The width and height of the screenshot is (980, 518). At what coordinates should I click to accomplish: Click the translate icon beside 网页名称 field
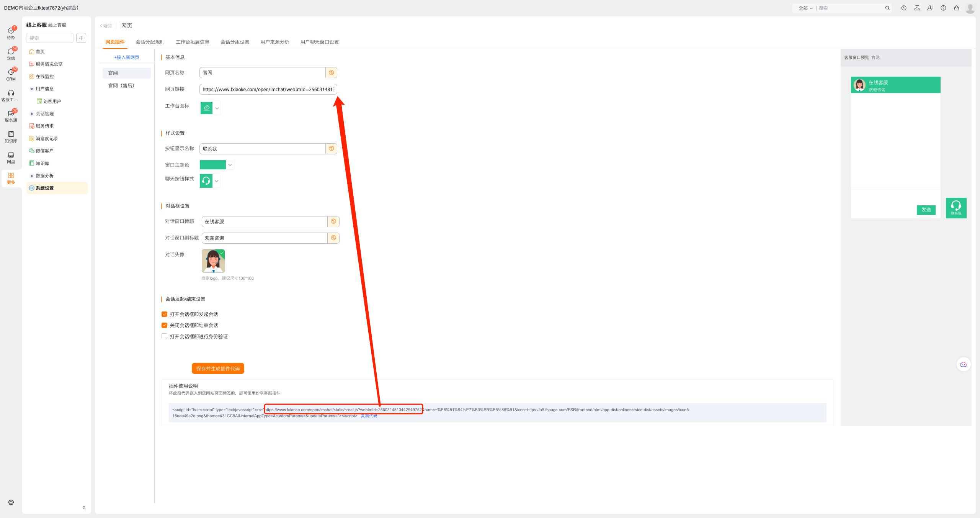point(332,73)
